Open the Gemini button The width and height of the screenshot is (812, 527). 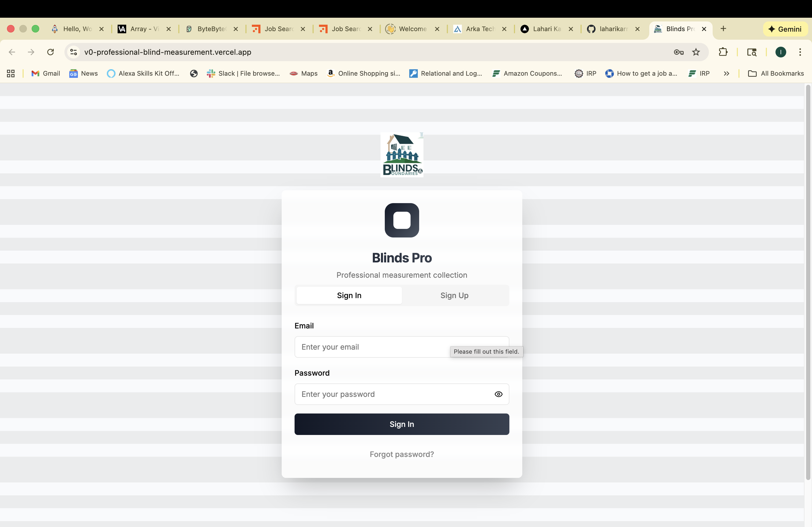click(785, 29)
